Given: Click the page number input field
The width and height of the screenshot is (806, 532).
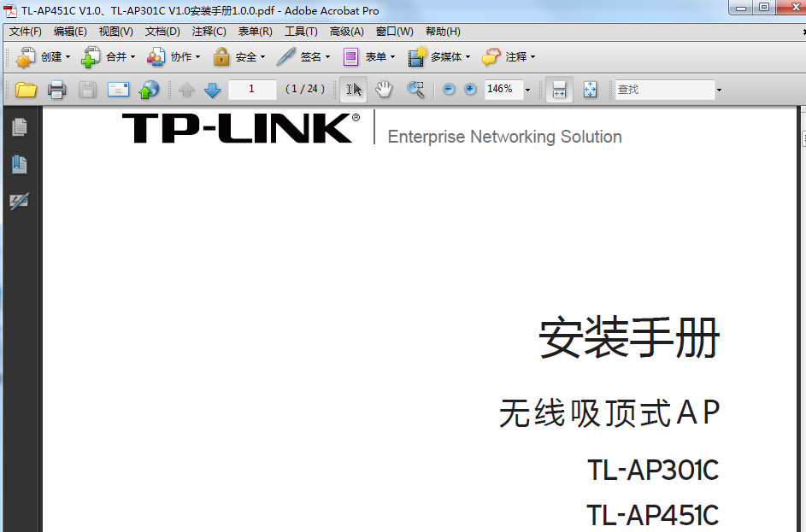Looking at the screenshot, I should pos(252,90).
